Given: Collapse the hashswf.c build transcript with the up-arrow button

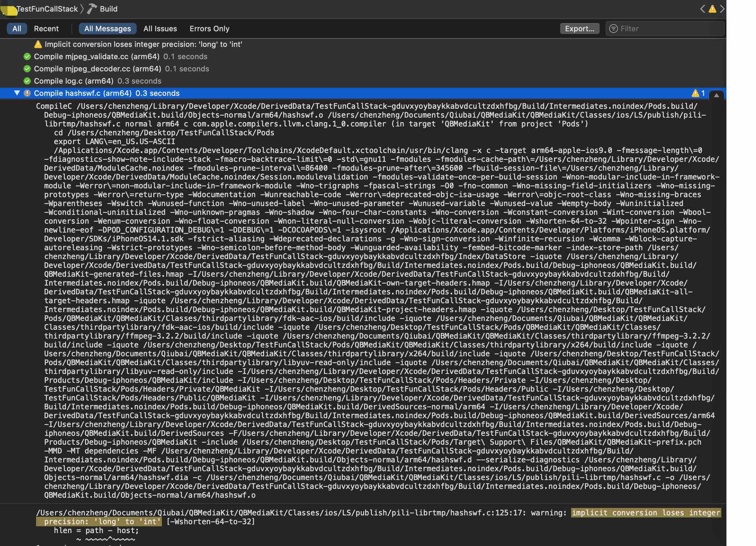Looking at the screenshot, I should [x=716, y=95].
